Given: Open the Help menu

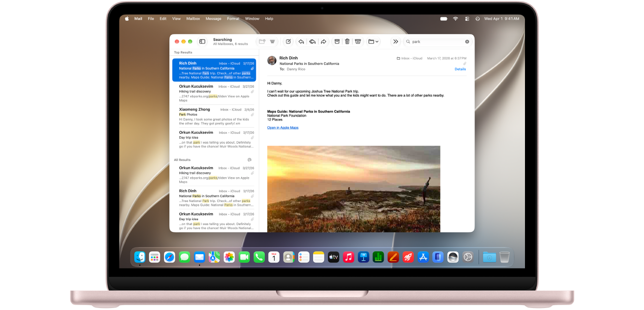Looking at the screenshot, I should click(x=269, y=19).
